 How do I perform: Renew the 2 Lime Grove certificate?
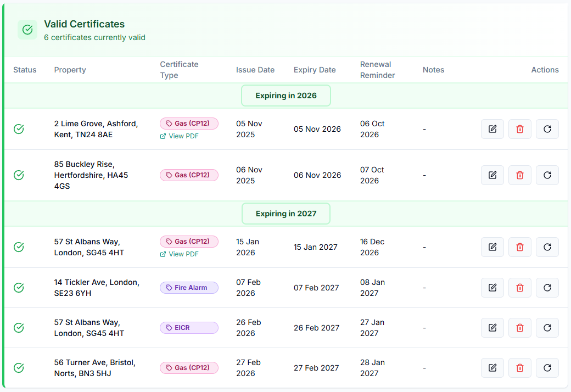547,129
